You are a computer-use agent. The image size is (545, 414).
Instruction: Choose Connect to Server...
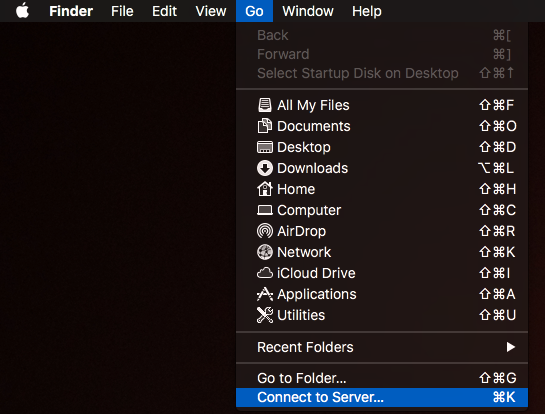coord(382,397)
